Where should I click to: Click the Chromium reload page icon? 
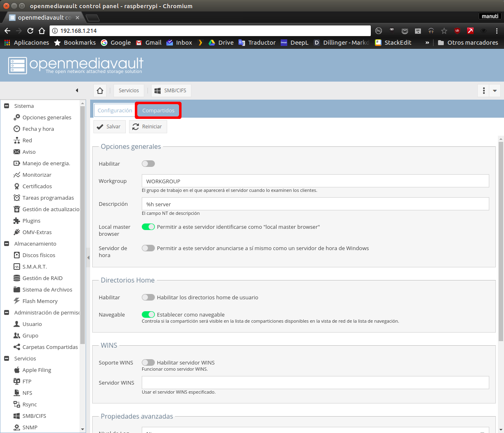coord(30,31)
